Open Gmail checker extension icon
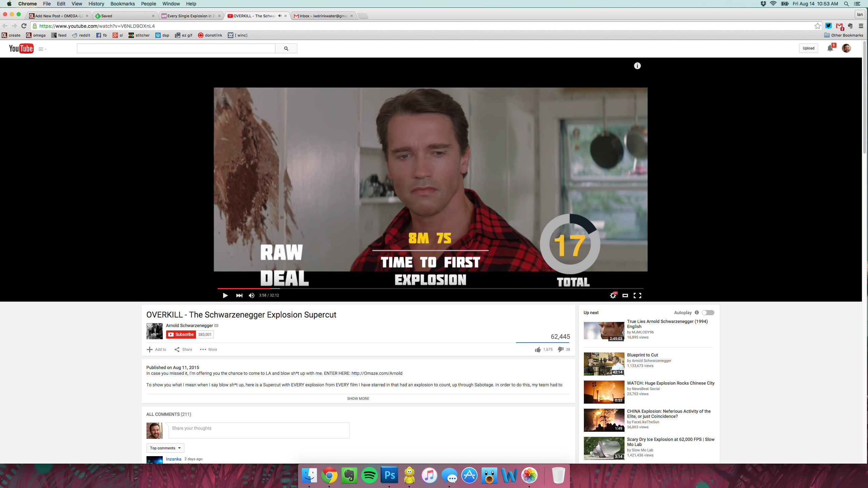The width and height of the screenshot is (868, 488). point(840,26)
